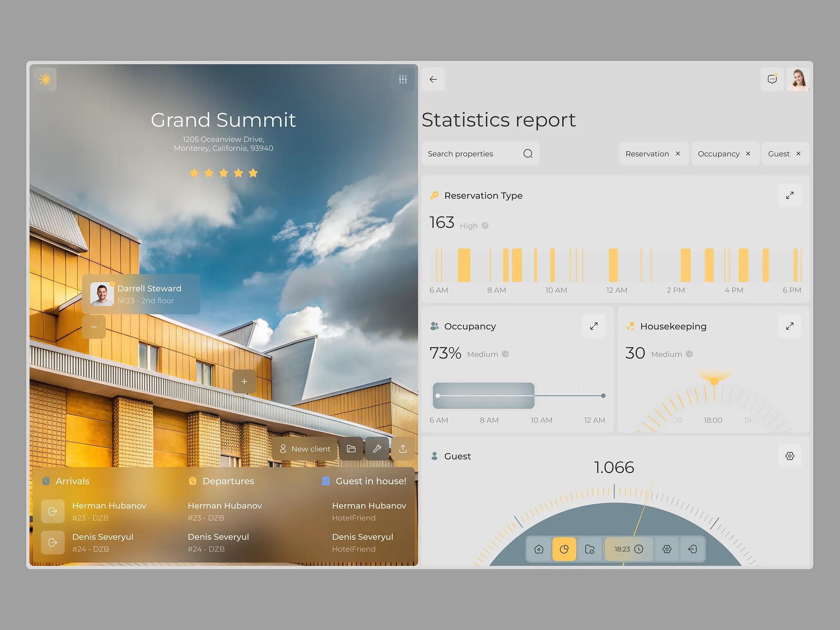Click the 18:23 clock button in dock
The height and width of the screenshot is (630, 840).
pos(628,549)
